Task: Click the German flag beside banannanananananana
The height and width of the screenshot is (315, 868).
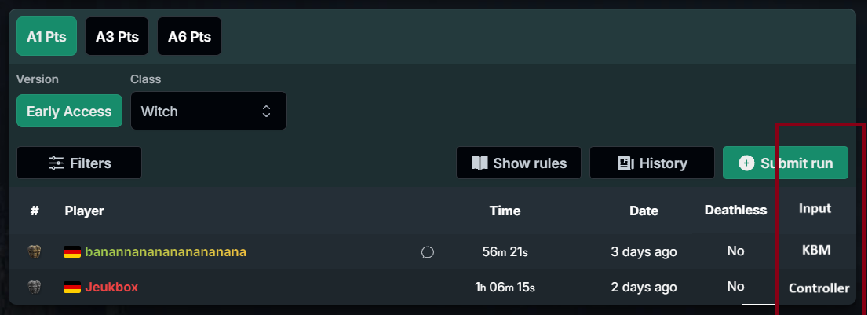Action: (x=72, y=252)
